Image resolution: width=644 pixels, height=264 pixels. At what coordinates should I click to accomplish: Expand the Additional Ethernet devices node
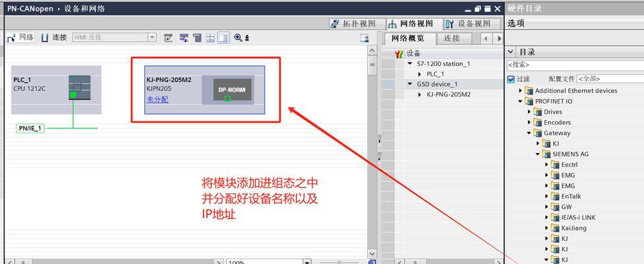(521, 91)
